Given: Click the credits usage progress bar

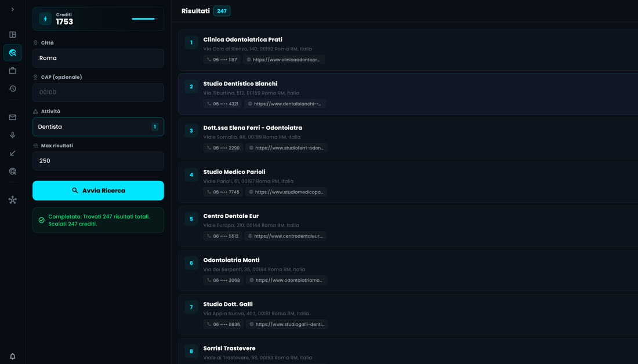Looking at the screenshot, I should 144,19.
